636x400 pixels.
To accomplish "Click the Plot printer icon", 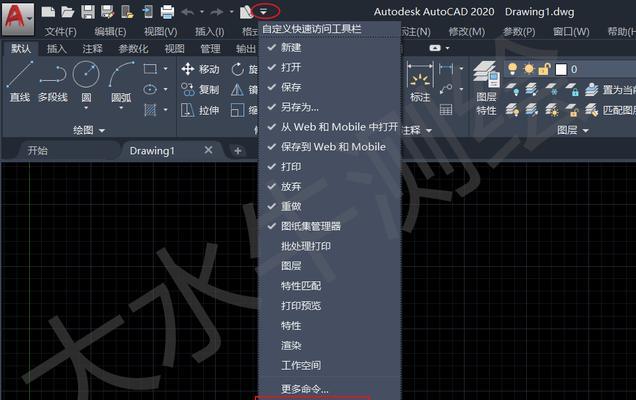I will [x=167, y=12].
